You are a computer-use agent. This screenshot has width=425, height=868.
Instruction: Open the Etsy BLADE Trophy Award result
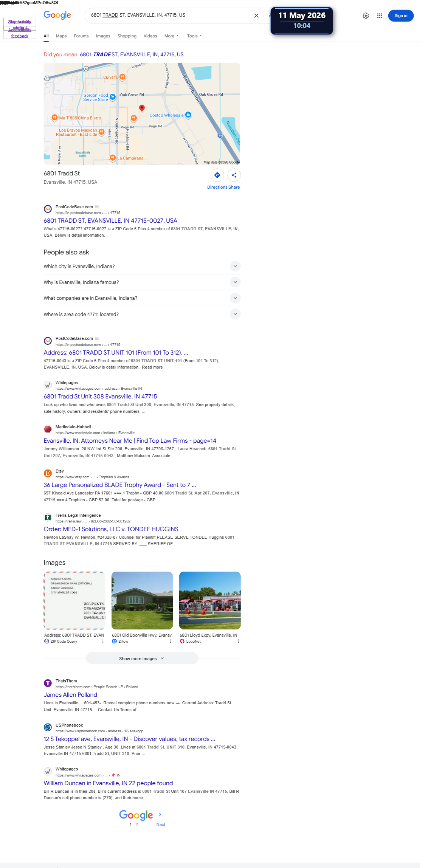coord(119,485)
